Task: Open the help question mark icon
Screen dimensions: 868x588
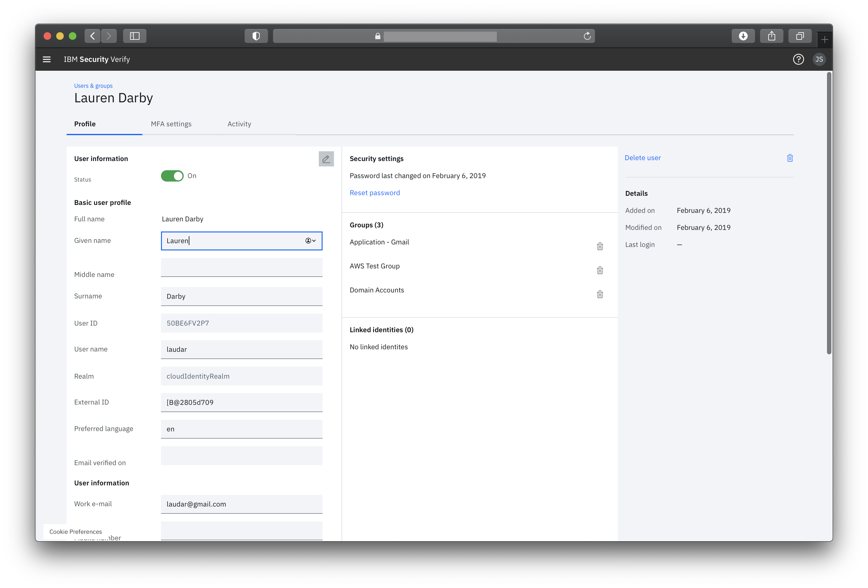Action: coord(798,59)
